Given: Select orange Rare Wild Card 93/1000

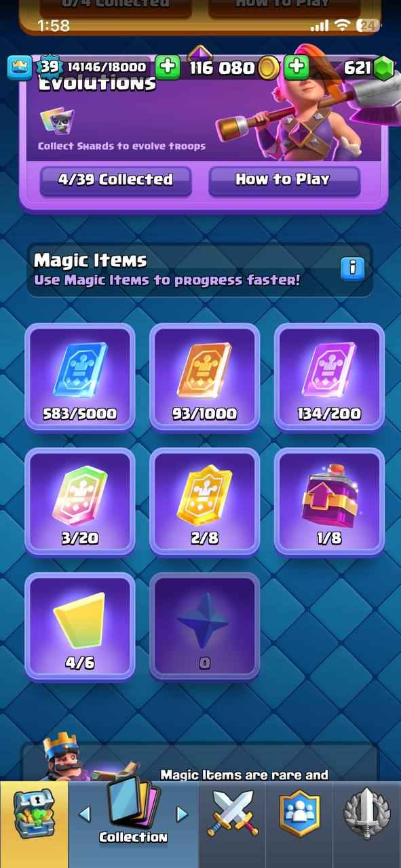Looking at the screenshot, I should 205,377.
